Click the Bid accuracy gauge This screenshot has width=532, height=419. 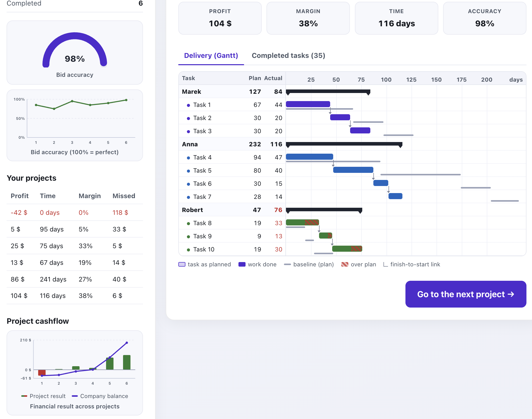pyautogui.click(x=75, y=50)
